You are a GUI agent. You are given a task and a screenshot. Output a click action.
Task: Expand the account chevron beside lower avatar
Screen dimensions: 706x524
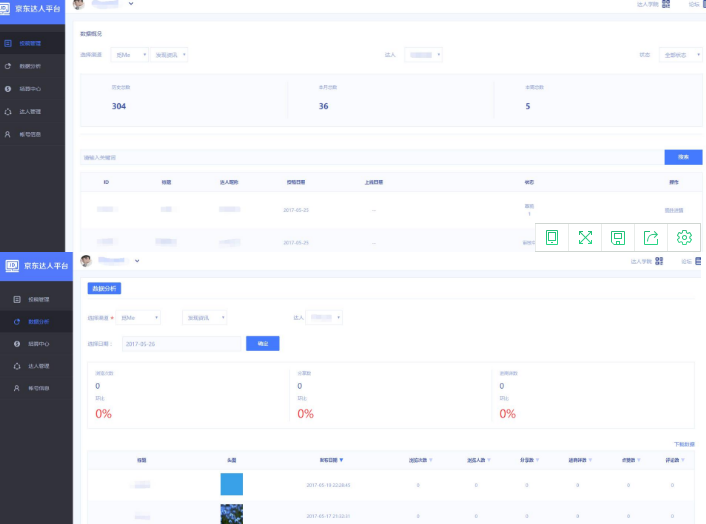click(x=136, y=261)
